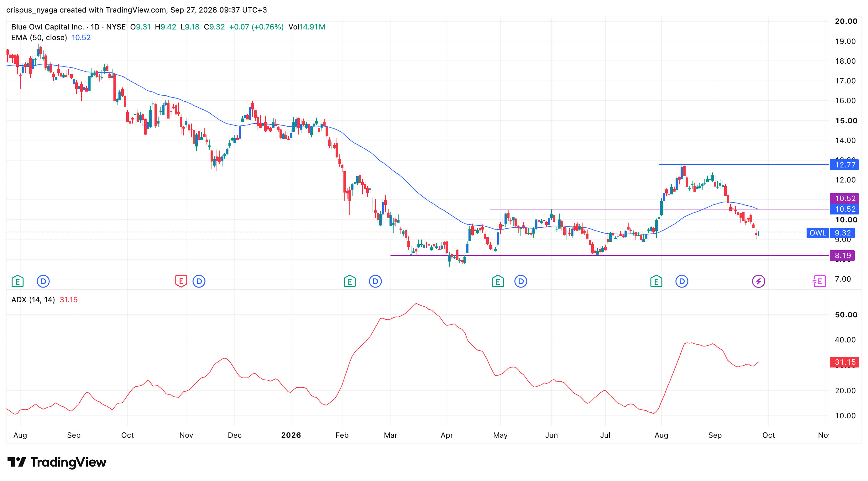Screen dimensions: 868x481
Task: Open the red earnings marker before November
Action: tap(181, 281)
